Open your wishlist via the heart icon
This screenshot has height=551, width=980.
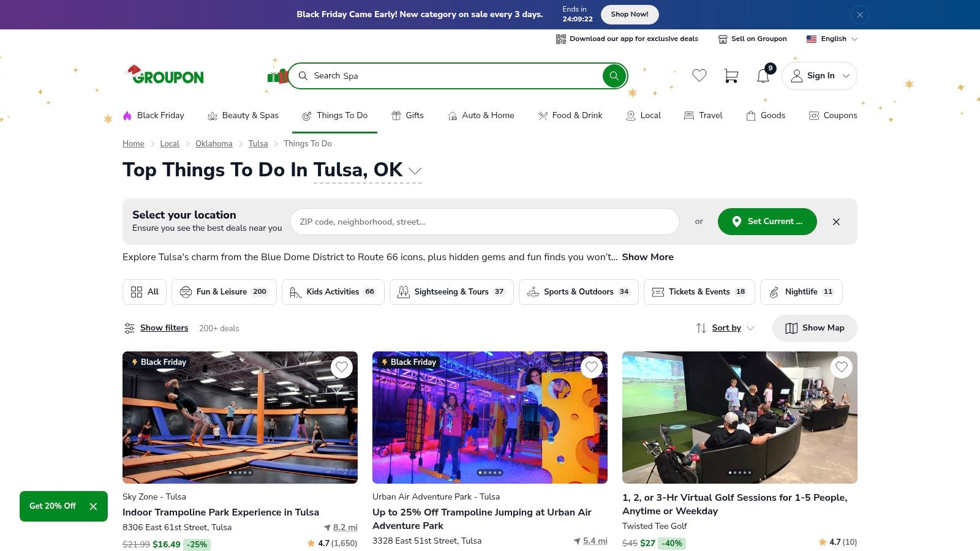(699, 75)
